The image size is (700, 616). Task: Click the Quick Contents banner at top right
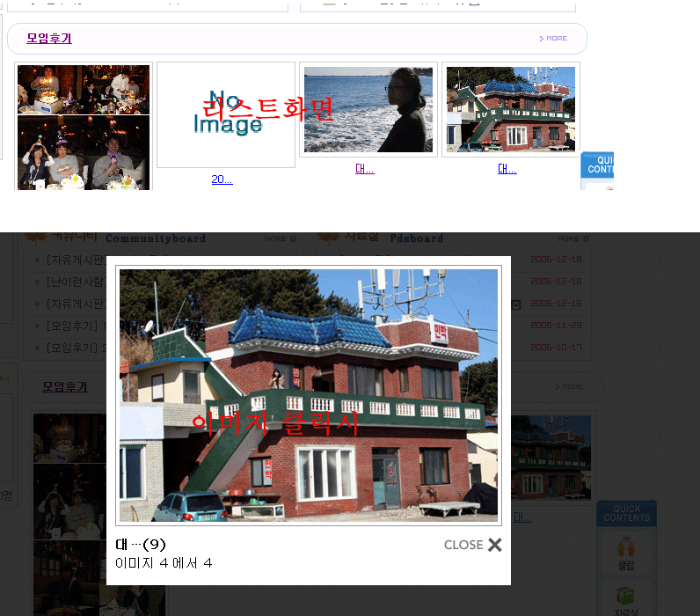click(x=598, y=170)
